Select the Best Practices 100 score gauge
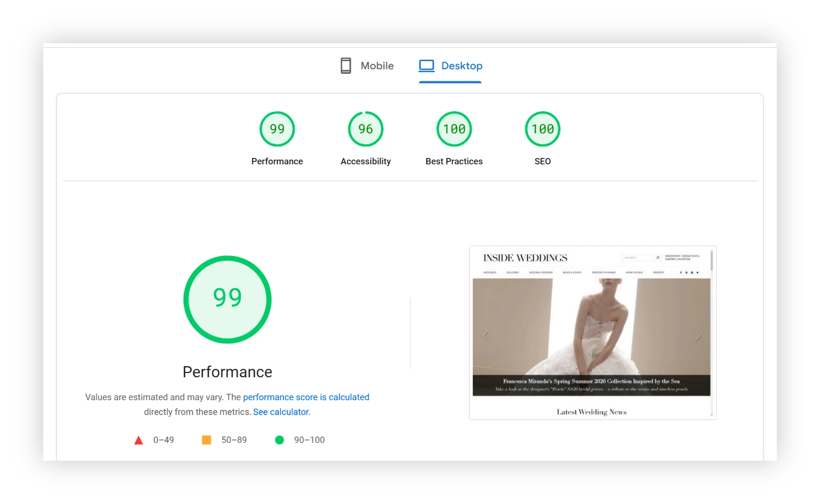The height and width of the screenshot is (504, 820). [x=454, y=129]
